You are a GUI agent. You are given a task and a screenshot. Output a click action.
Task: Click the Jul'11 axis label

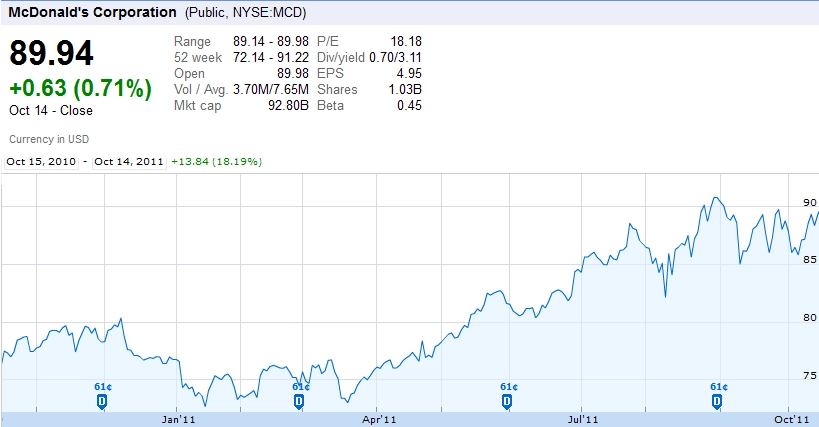click(582, 420)
